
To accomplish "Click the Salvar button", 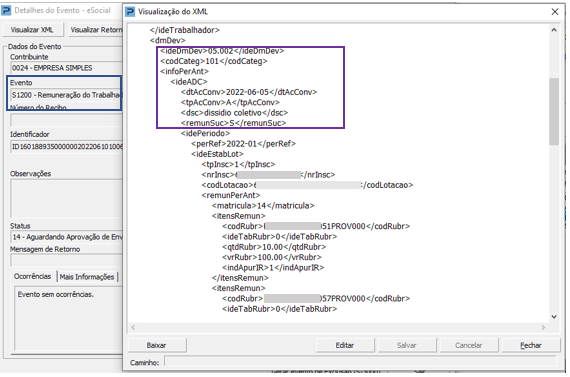I will pos(407,345).
